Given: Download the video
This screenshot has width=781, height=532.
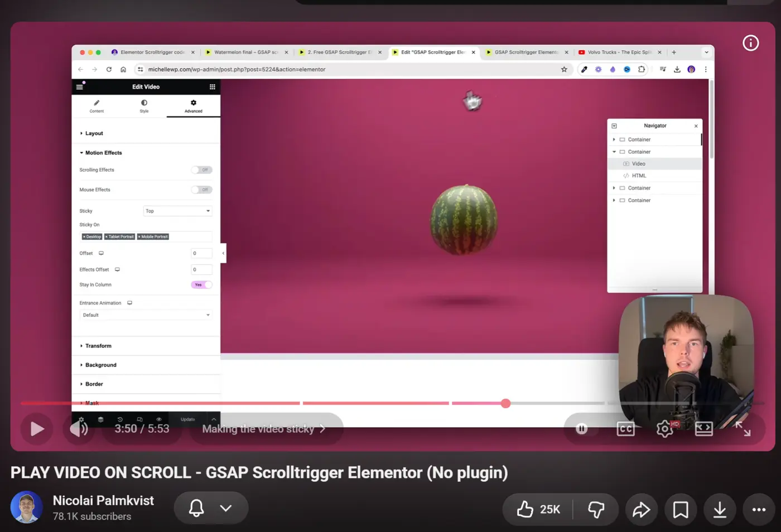Looking at the screenshot, I should pyautogui.click(x=720, y=509).
